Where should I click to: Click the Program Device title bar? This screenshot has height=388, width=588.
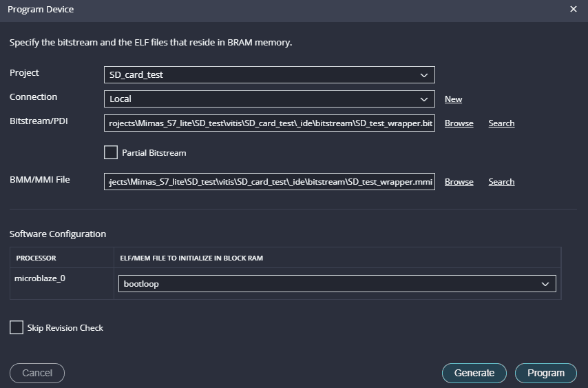275,10
